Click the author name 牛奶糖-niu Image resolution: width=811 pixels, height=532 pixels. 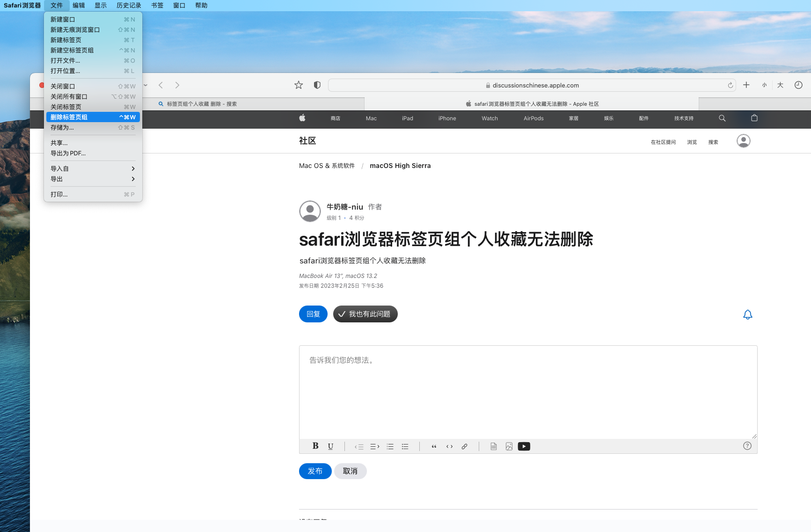(345, 207)
